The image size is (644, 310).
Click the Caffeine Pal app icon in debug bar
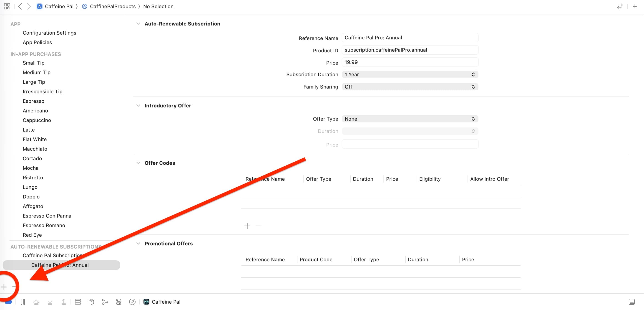click(146, 302)
